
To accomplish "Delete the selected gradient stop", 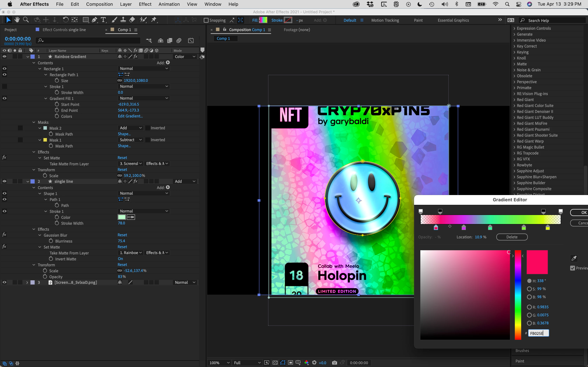I will pyautogui.click(x=512, y=237).
